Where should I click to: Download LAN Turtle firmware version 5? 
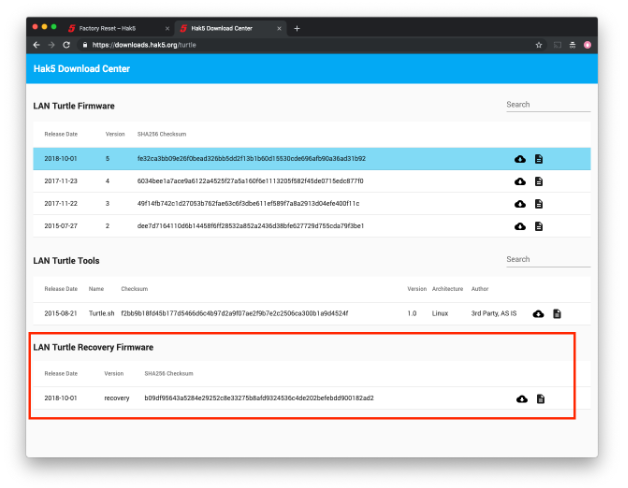[x=520, y=159]
